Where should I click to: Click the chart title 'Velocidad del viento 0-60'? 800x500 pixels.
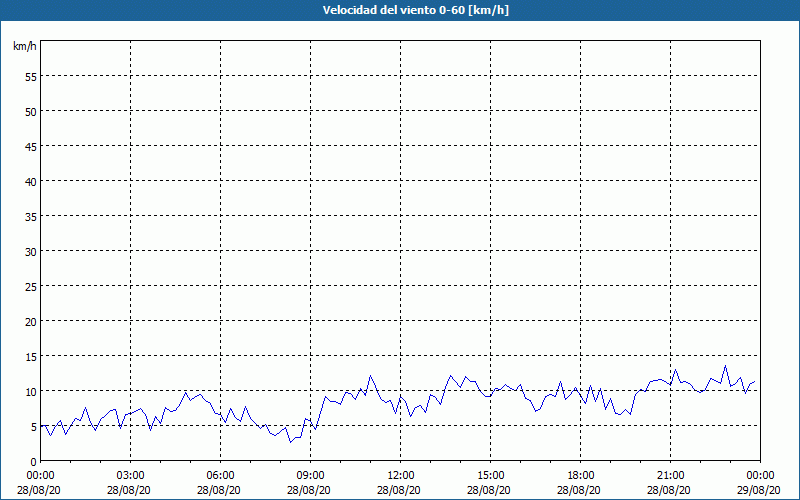[x=399, y=11]
